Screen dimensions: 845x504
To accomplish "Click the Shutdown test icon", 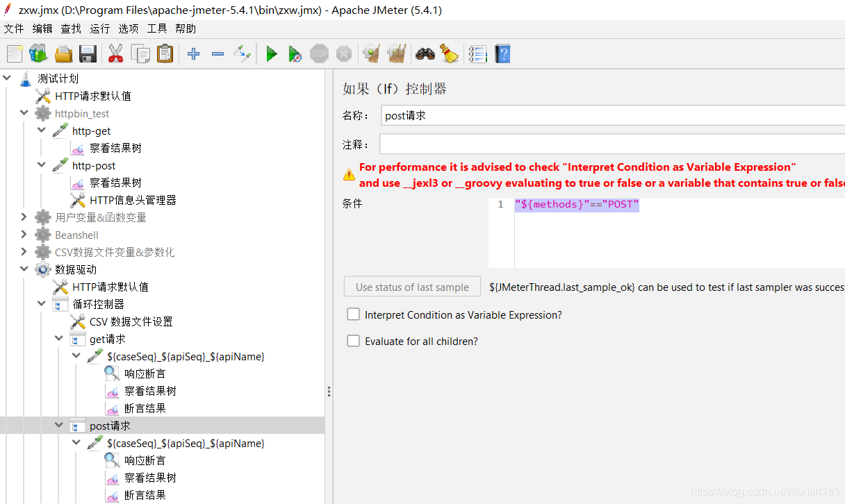I will pyautogui.click(x=343, y=53).
